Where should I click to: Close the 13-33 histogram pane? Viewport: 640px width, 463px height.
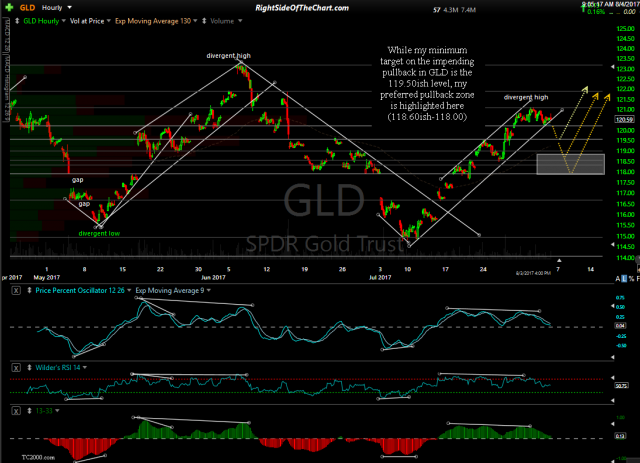click(16, 411)
